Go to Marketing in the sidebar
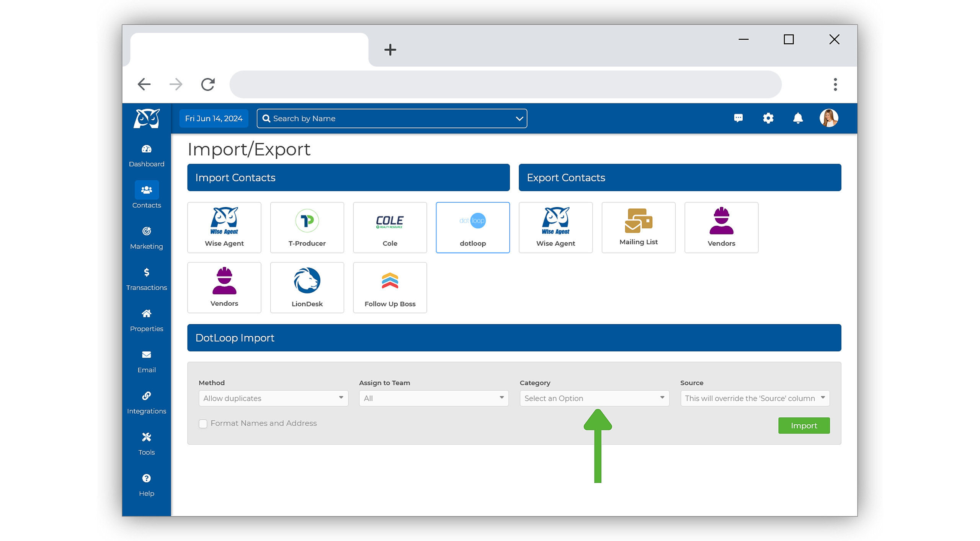The height and width of the screenshot is (541, 980). pyautogui.click(x=146, y=238)
